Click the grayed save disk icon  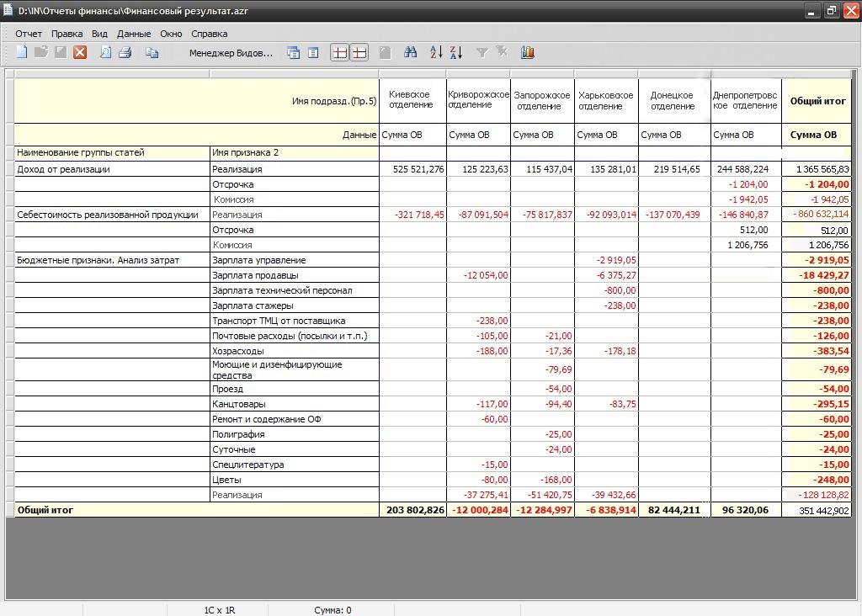point(61,52)
